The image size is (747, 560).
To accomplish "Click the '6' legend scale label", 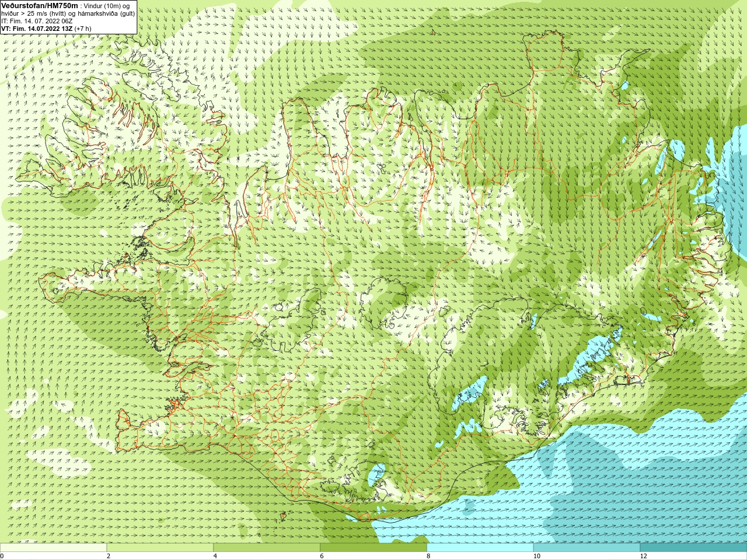I will click(x=322, y=556).
